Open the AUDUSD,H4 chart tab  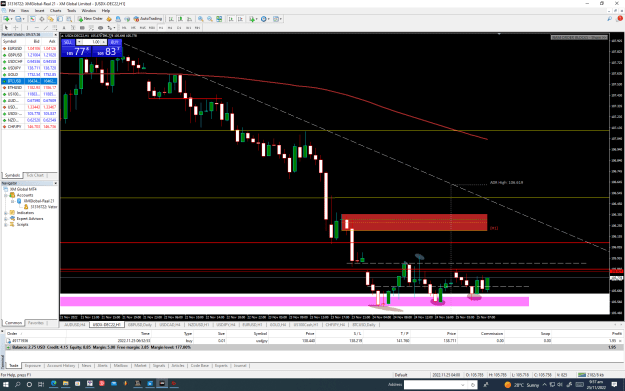[x=75, y=325]
